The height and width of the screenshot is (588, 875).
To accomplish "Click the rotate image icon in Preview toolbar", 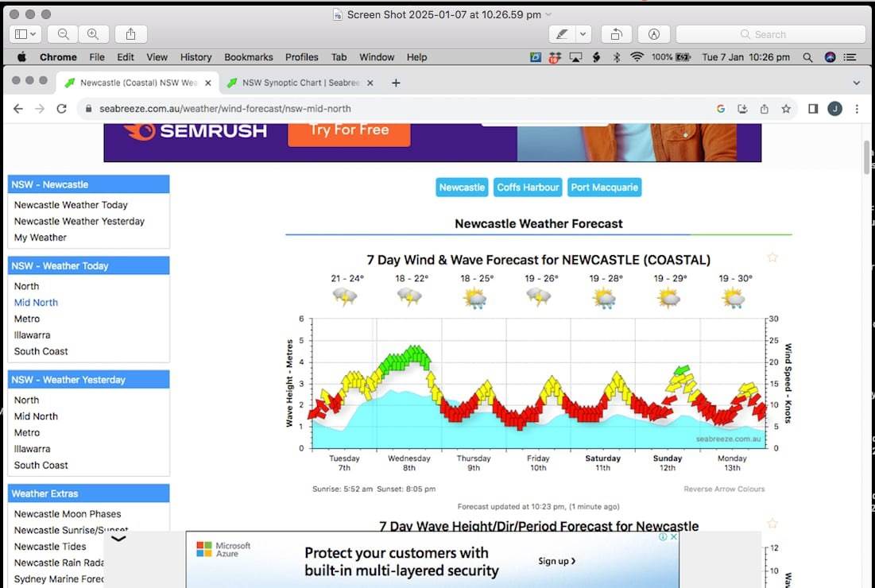I will (616, 34).
